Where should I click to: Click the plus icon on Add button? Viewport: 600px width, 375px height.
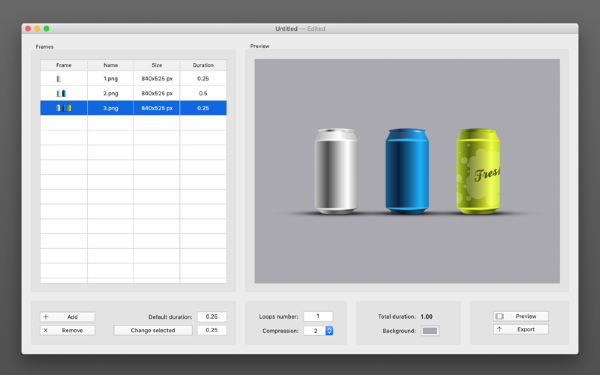46,316
